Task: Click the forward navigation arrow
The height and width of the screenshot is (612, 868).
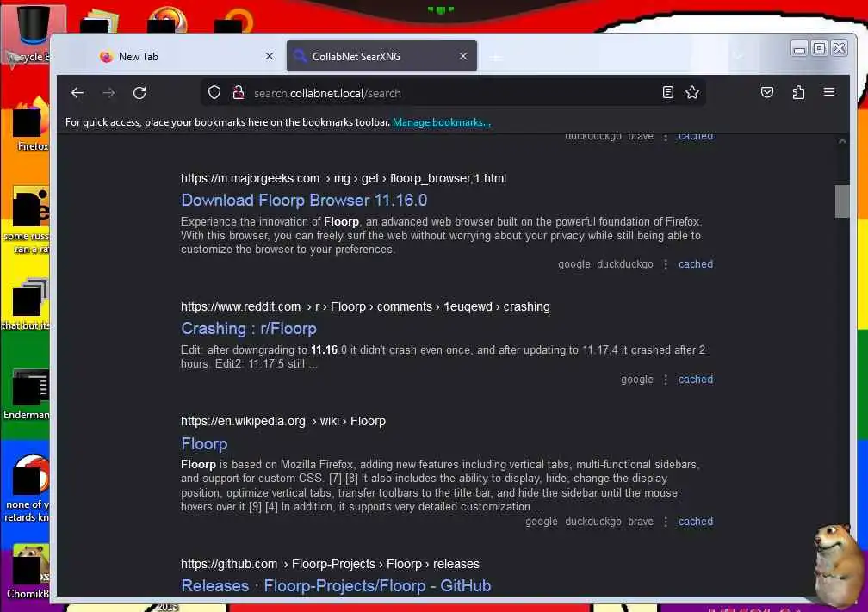Action: [109, 93]
